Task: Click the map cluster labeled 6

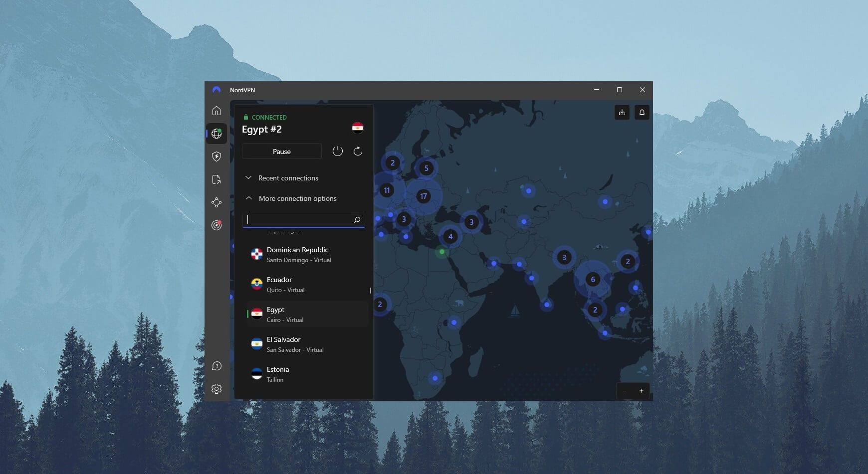Action: 593,279
